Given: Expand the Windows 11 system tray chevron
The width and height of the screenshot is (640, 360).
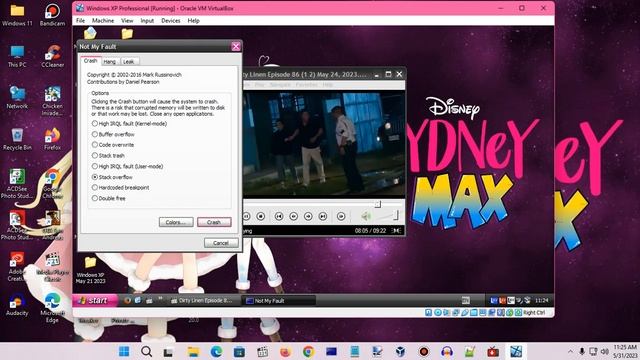Looking at the screenshot, I should click(x=570, y=351).
